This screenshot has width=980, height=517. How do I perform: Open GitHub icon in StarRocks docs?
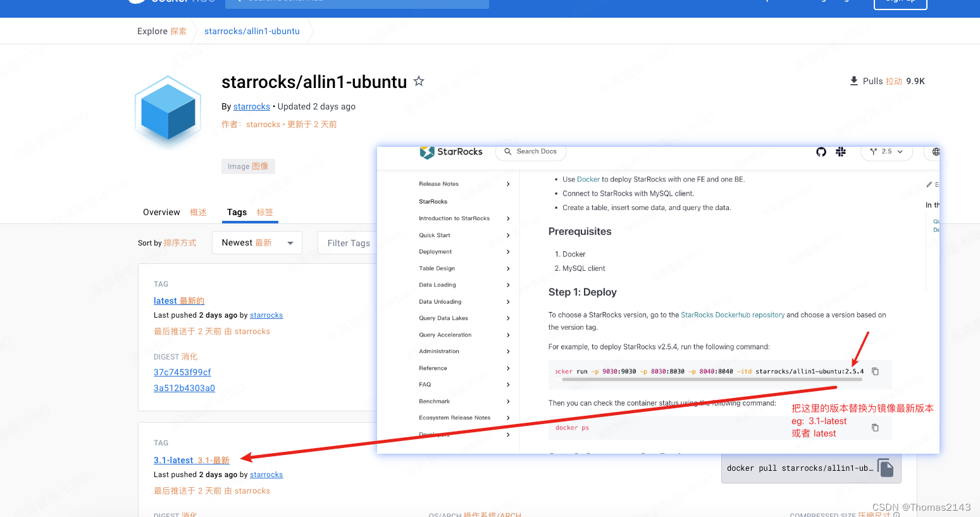point(821,152)
